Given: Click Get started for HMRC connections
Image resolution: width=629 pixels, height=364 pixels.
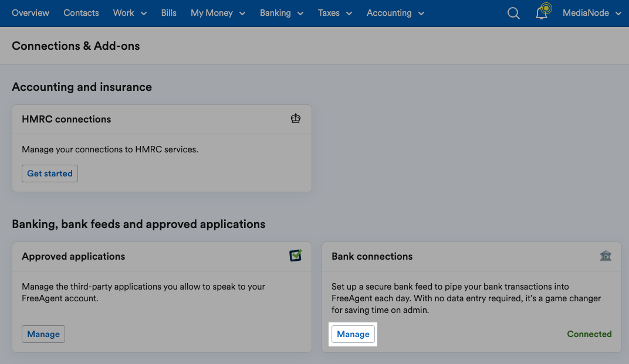Looking at the screenshot, I should coord(50,174).
